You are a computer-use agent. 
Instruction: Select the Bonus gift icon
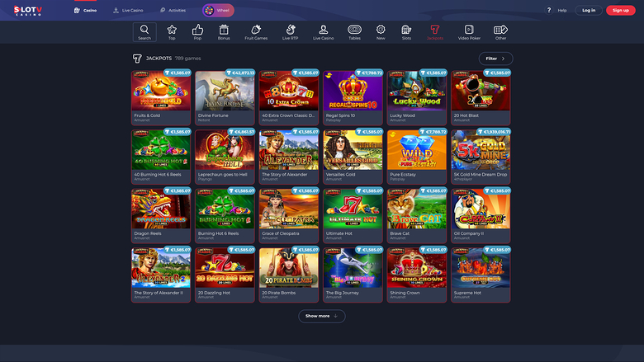(224, 32)
